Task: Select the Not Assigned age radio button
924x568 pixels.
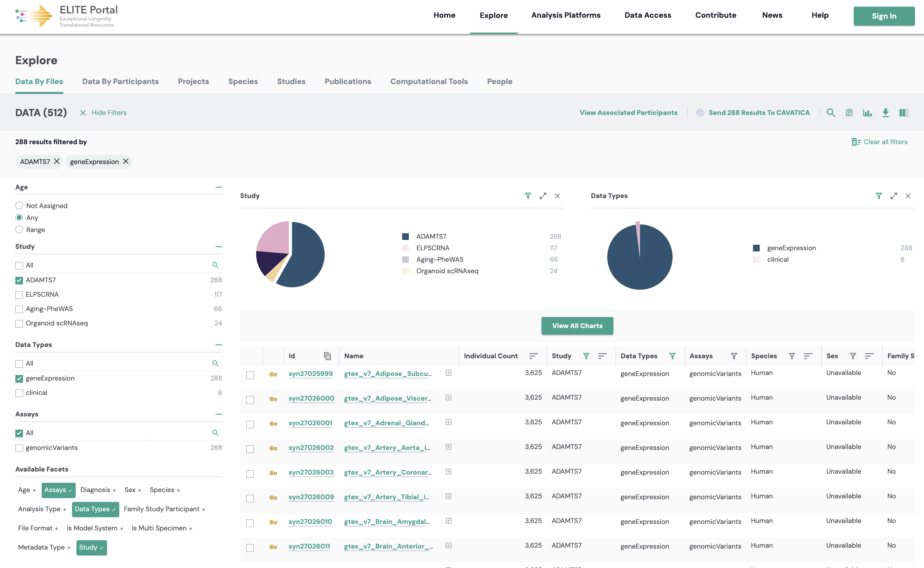Action: (x=19, y=205)
